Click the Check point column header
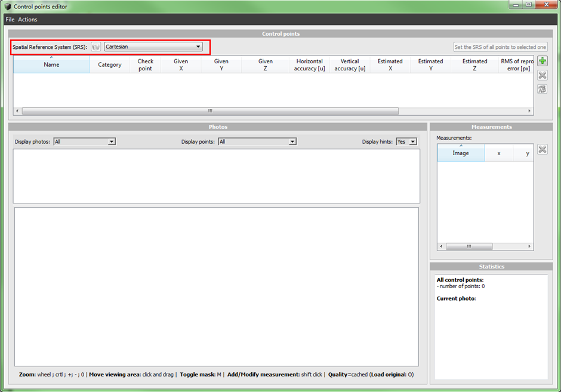 (145, 65)
